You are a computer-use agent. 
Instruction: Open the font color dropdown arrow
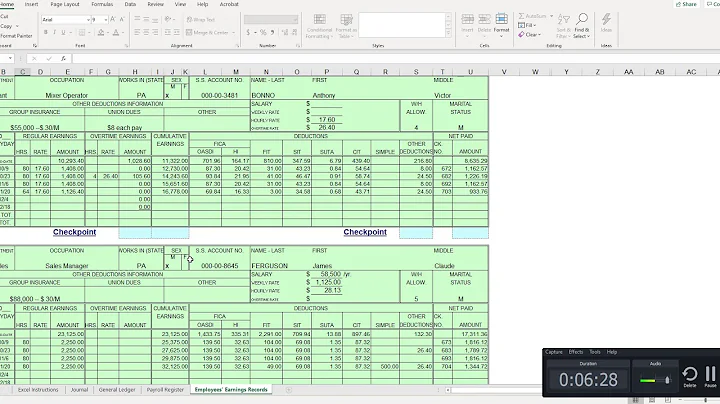(x=123, y=33)
